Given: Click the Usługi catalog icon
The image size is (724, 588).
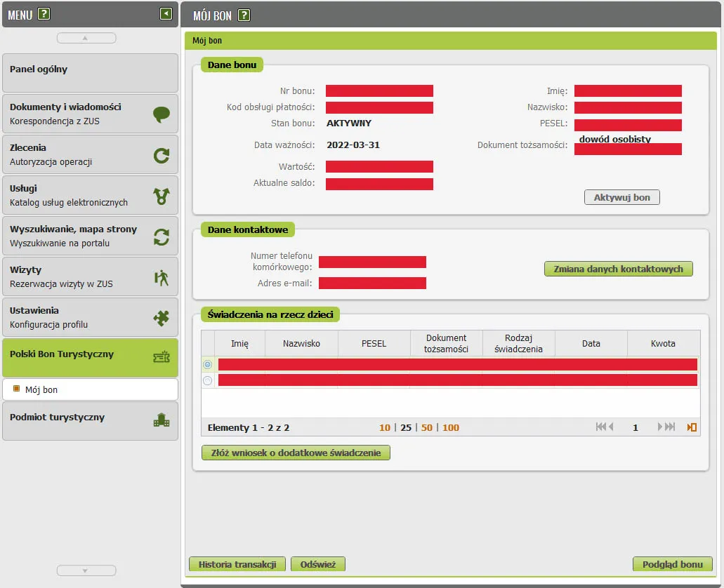Looking at the screenshot, I should 161,196.
